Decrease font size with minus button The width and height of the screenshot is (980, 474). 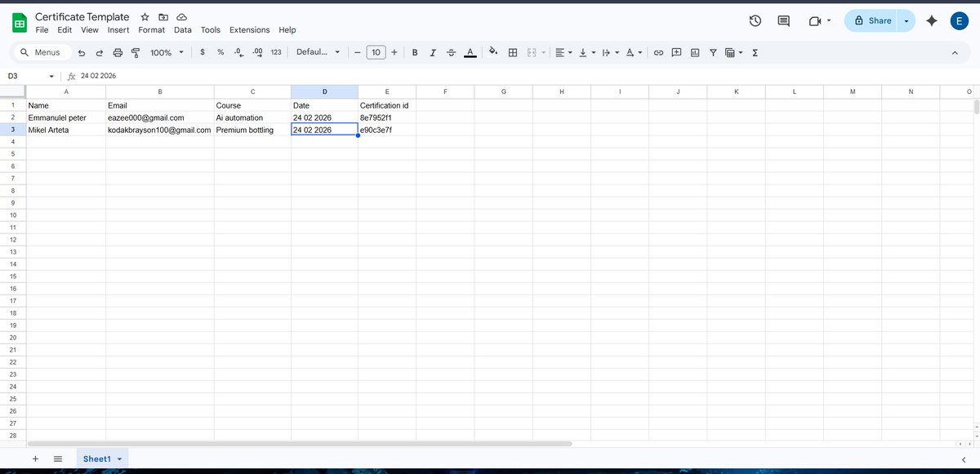pos(357,52)
